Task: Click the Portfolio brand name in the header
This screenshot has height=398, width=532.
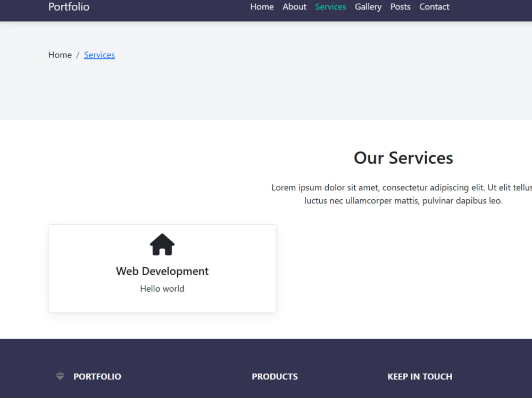Action: (69, 7)
